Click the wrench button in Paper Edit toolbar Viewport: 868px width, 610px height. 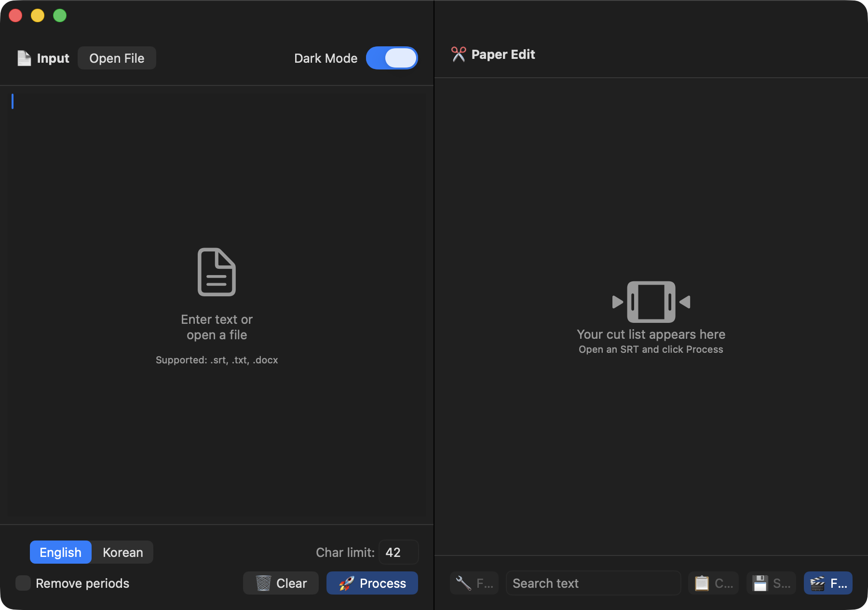(474, 583)
